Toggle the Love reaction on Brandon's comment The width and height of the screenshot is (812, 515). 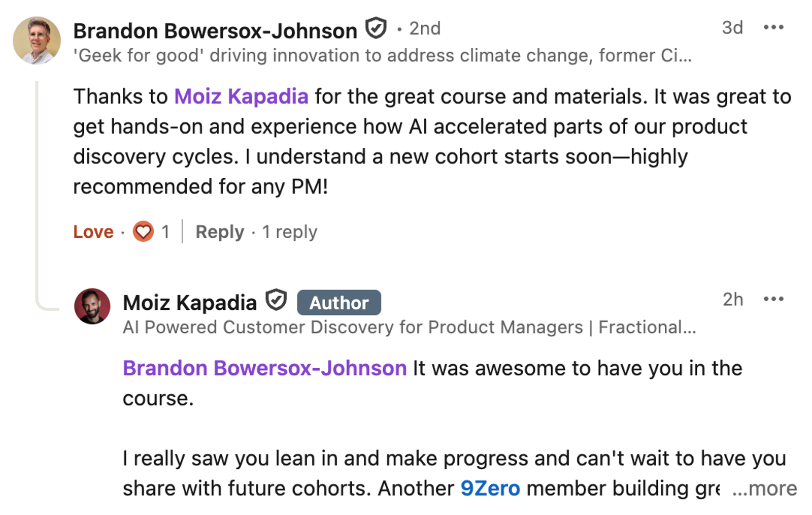93,232
